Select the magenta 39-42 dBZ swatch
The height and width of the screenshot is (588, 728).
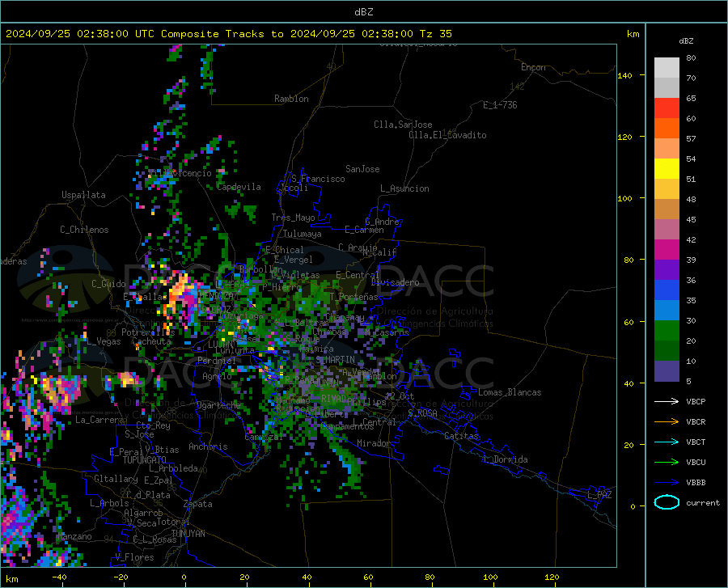667,250
